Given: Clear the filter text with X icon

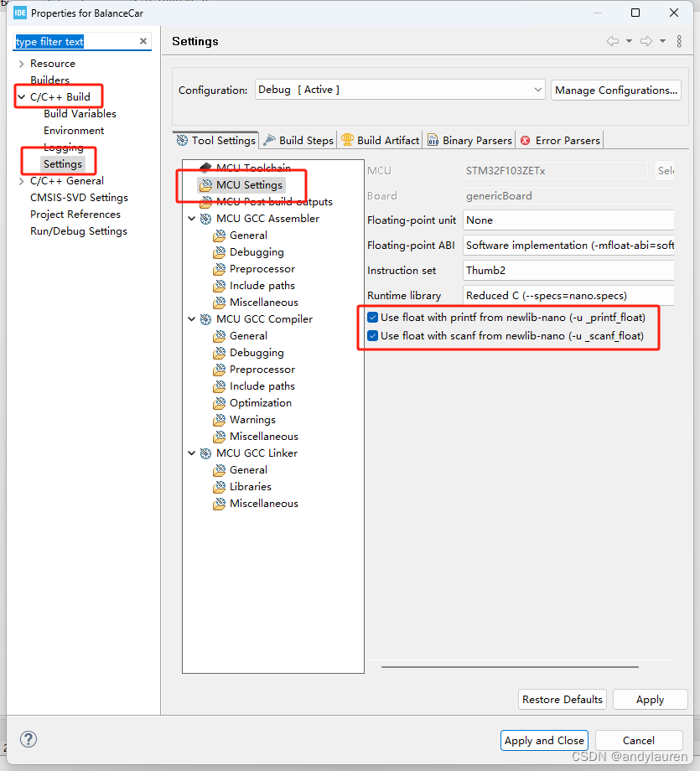Looking at the screenshot, I should click(x=143, y=41).
